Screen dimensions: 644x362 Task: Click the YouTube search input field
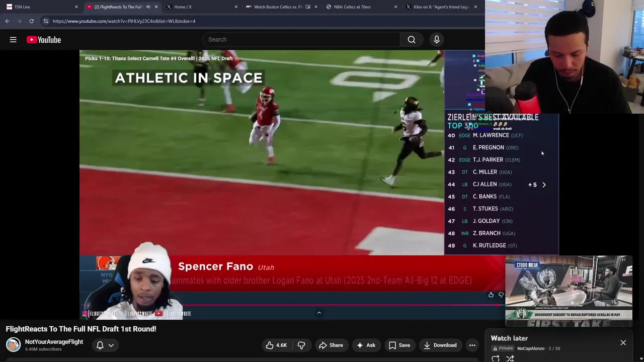pos(301,40)
